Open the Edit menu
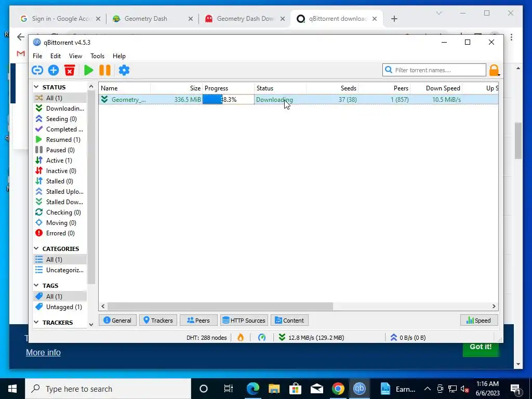Viewport: 532px width, 399px height. [55, 56]
